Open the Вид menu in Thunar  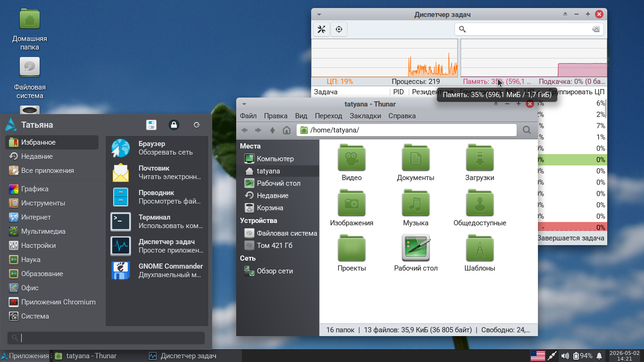(301, 116)
